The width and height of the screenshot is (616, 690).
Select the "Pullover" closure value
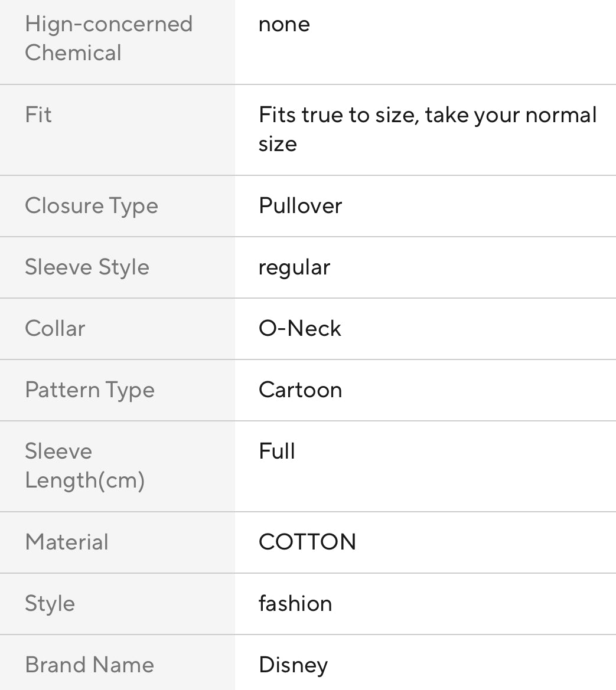tap(300, 206)
